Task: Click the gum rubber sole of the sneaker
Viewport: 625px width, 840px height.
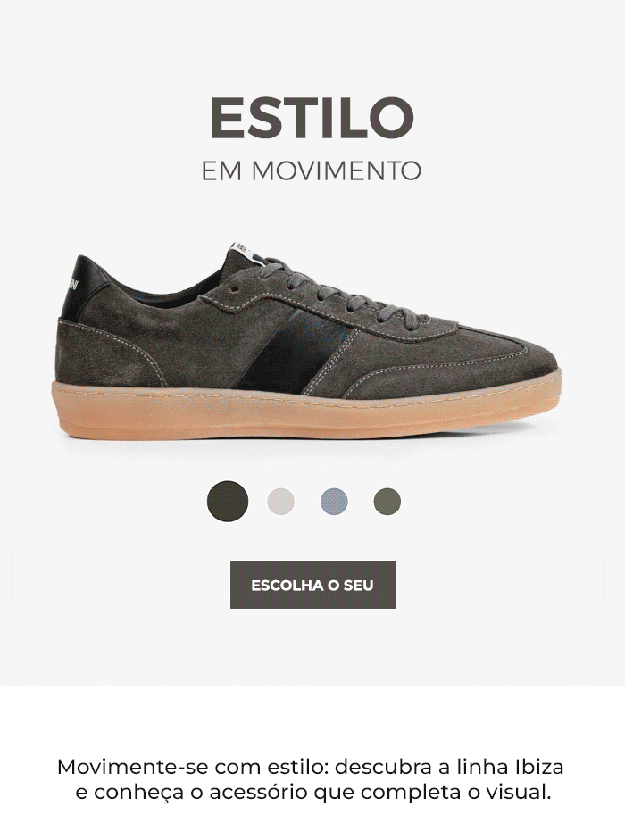Action: (308, 410)
